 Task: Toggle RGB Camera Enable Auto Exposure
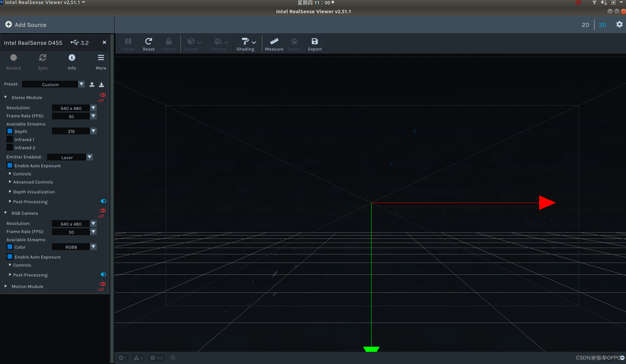click(10, 256)
